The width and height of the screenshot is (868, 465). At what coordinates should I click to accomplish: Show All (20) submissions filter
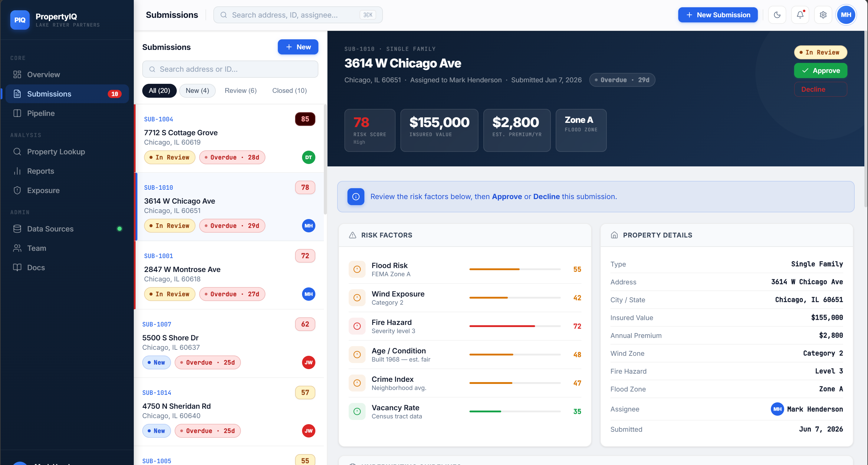click(x=159, y=90)
